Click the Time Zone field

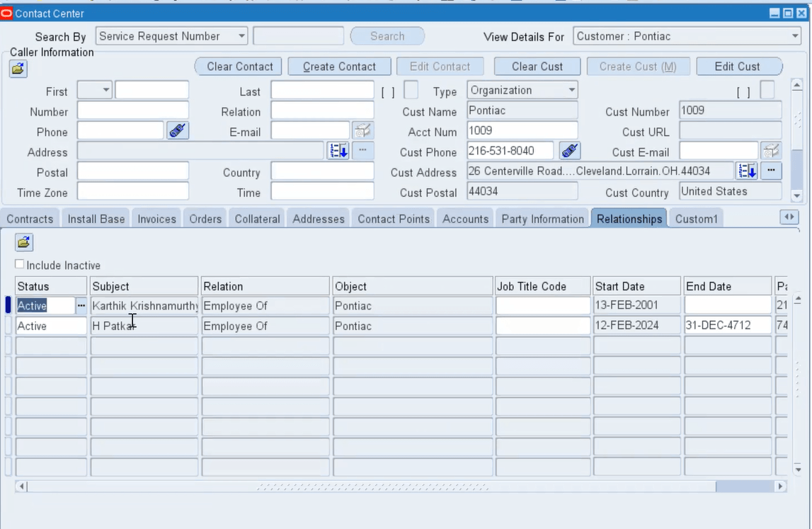(133, 191)
